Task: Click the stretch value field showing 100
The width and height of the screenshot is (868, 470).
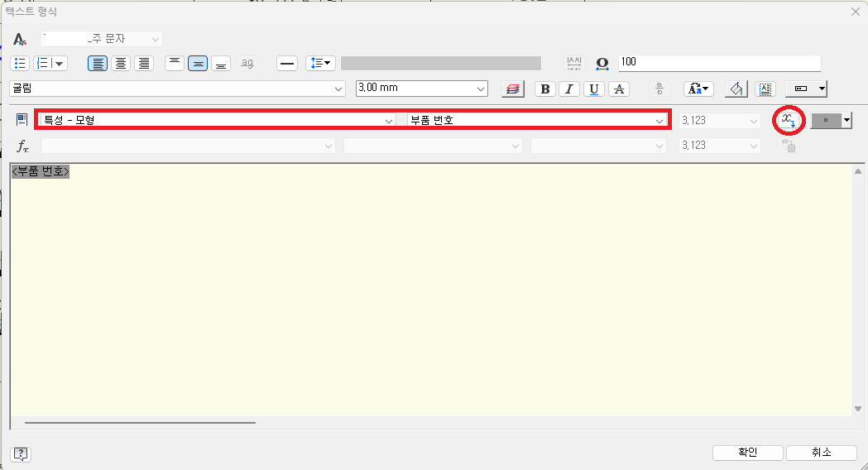Action: 718,64
